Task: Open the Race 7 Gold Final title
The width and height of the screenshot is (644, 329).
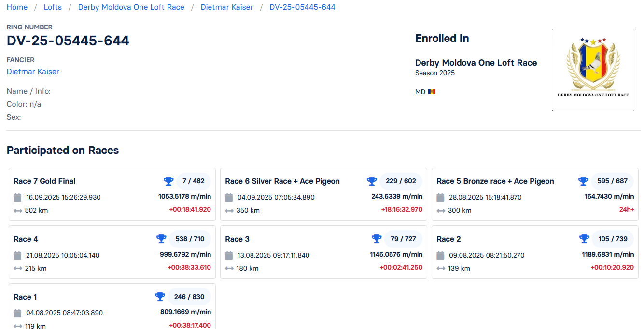Action: click(44, 181)
